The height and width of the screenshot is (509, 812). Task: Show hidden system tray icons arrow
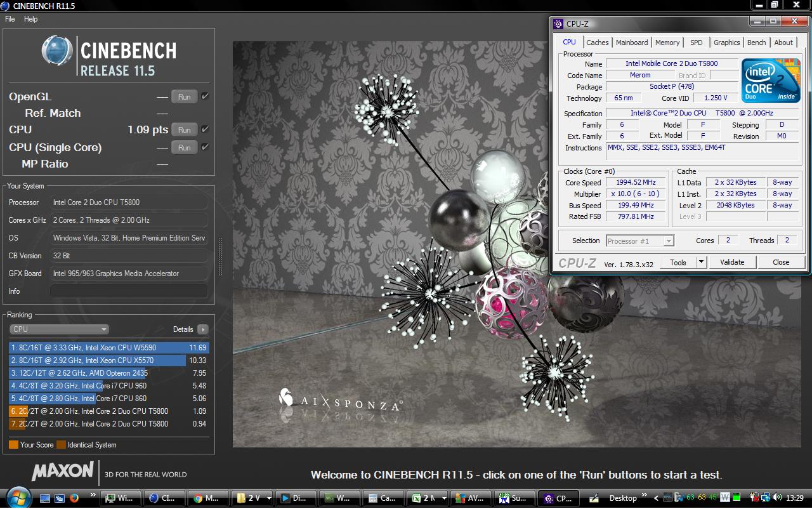(x=656, y=498)
